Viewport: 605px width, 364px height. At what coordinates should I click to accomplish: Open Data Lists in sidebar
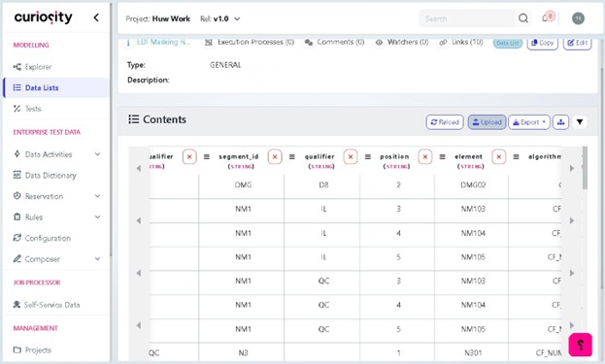(56, 87)
